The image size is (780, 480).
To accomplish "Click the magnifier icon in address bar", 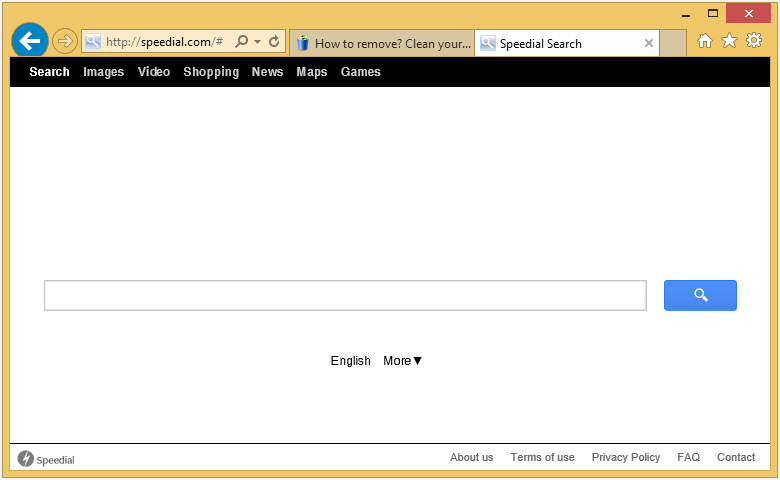I will [x=241, y=42].
